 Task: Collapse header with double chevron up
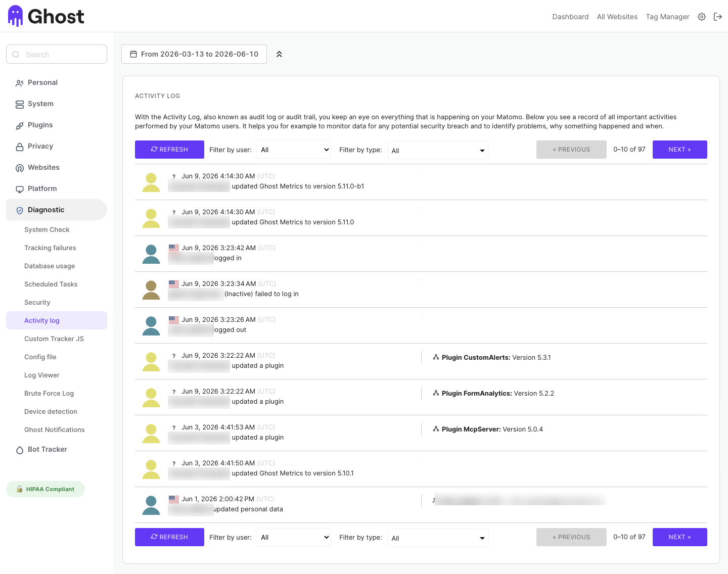279,54
